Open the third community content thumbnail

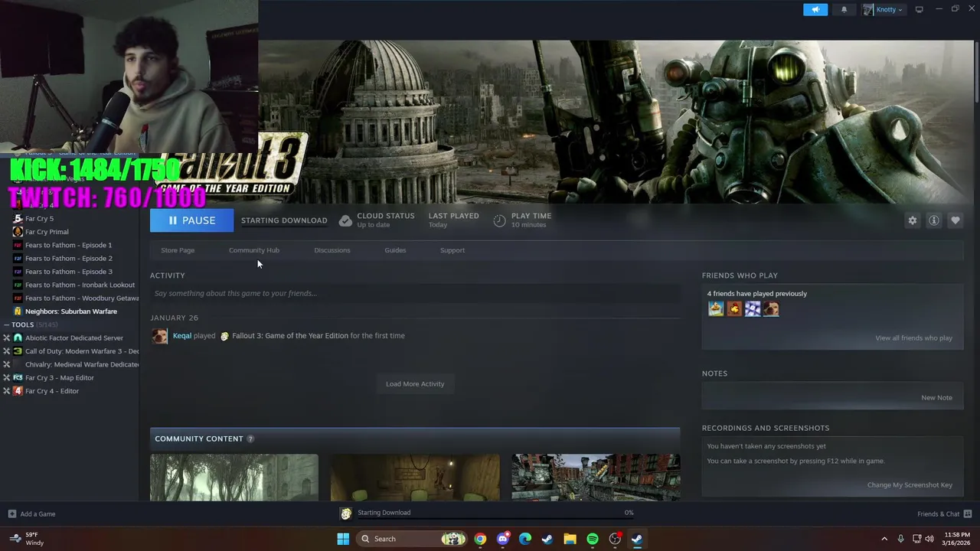point(596,478)
